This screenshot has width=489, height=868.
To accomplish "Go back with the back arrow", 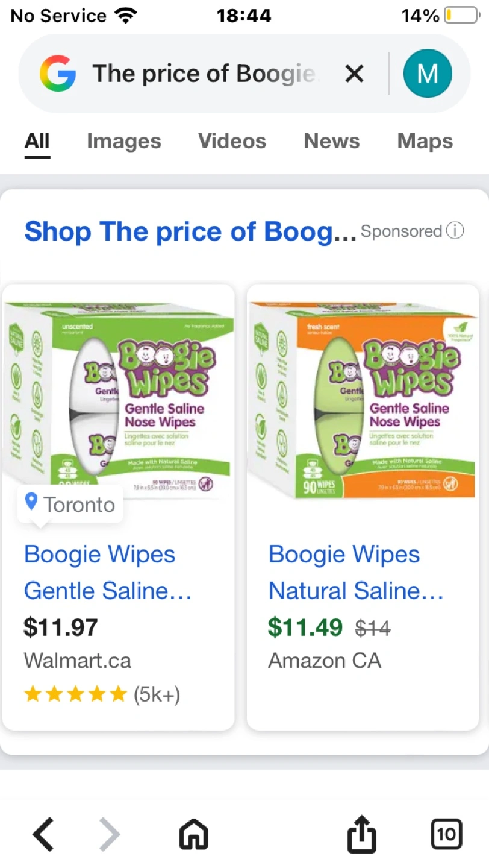I will click(x=43, y=834).
